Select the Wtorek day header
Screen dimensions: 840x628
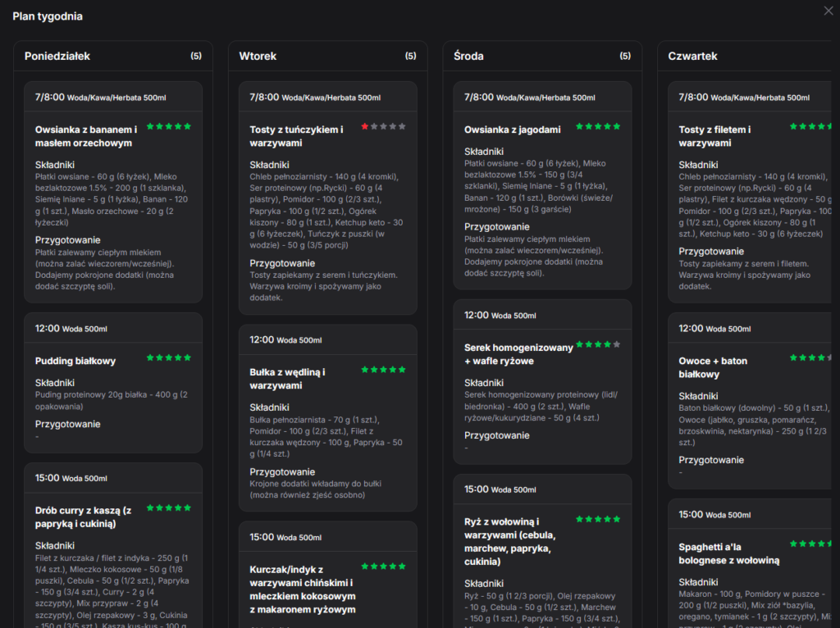[x=258, y=57]
